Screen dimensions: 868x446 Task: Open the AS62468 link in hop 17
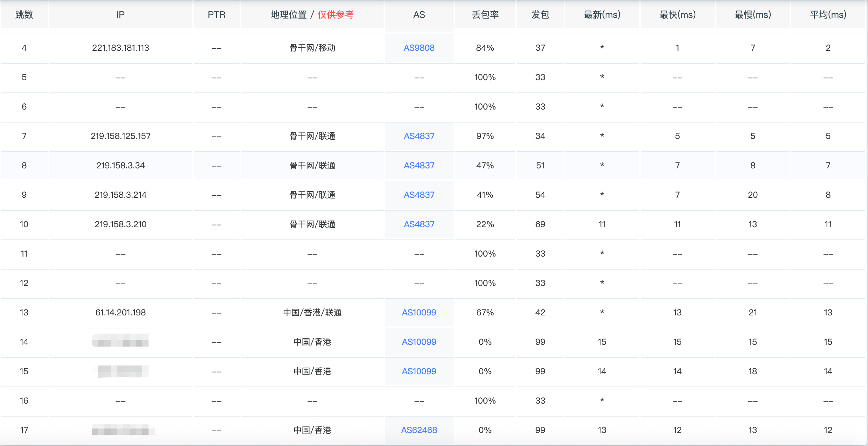(419, 430)
